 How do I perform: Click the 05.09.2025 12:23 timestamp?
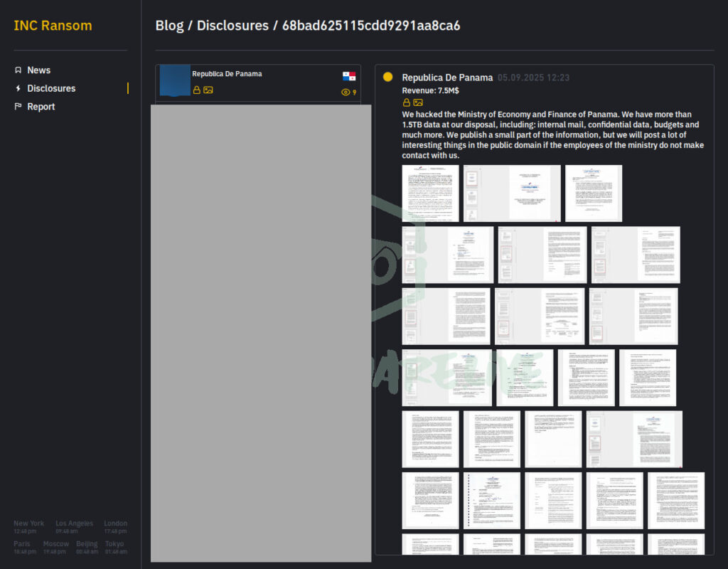pyautogui.click(x=533, y=78)
